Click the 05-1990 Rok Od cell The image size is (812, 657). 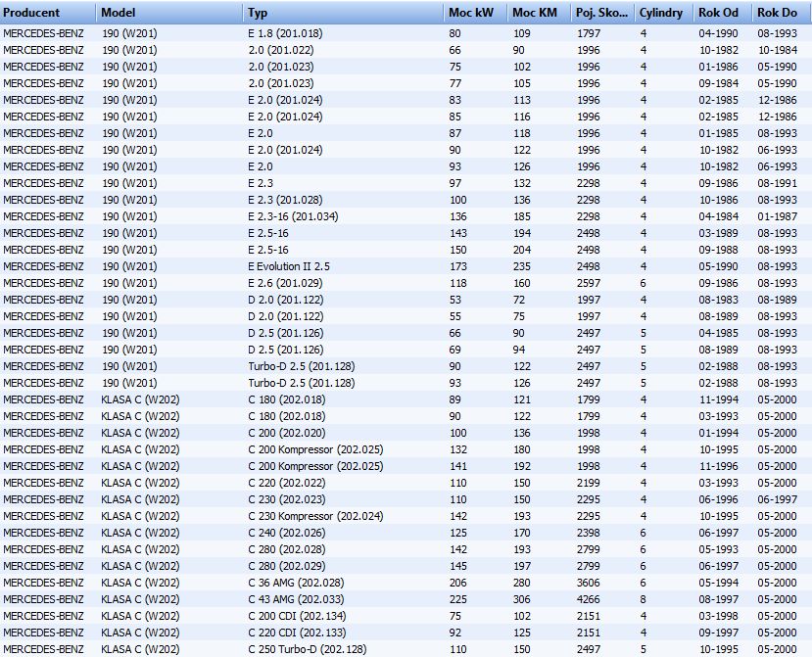tap(718, 266)
